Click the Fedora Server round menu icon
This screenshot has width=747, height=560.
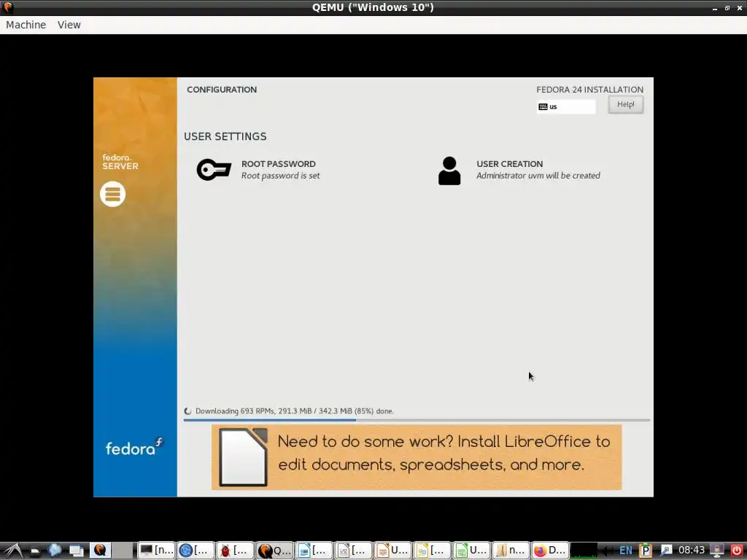113,194
